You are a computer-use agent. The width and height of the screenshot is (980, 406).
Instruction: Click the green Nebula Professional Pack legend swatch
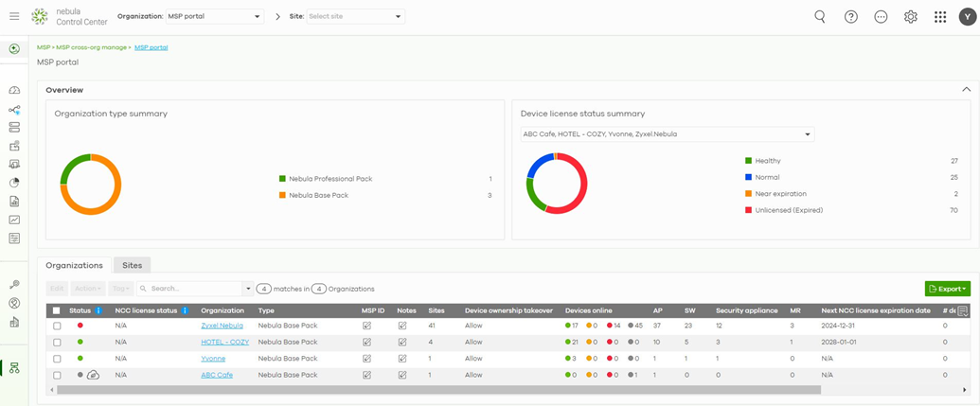pos(282,179)
